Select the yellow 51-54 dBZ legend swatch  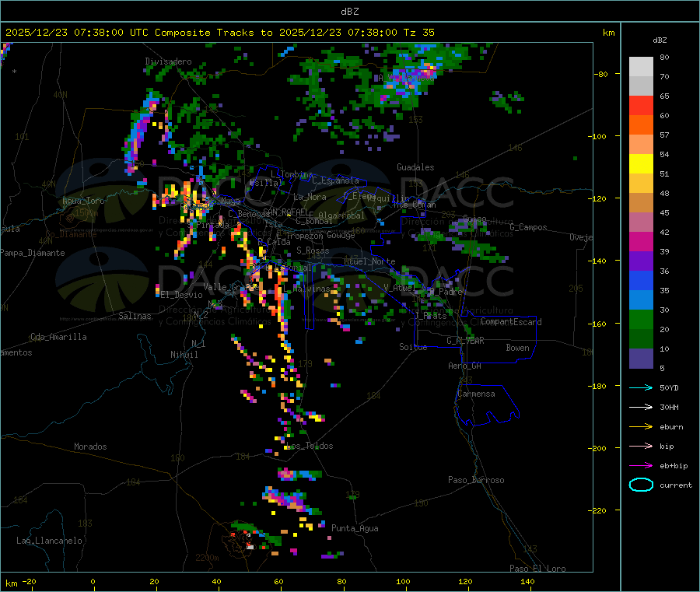[x=641, y=164]
